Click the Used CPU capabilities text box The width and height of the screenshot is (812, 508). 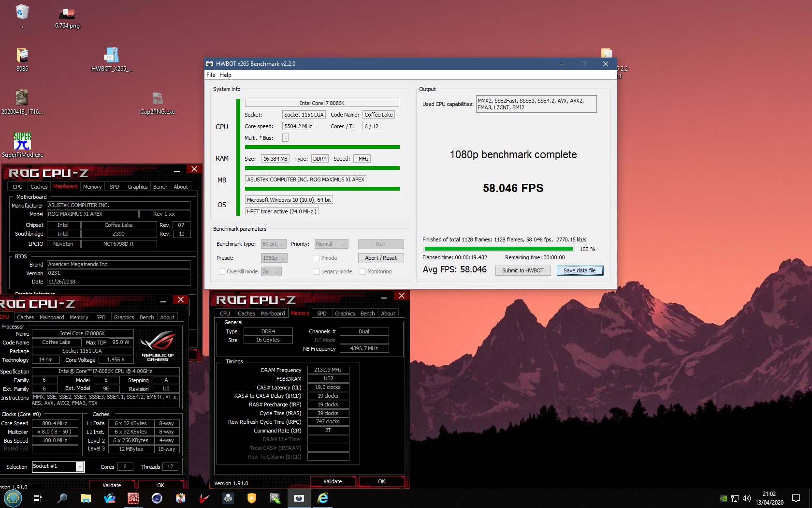tap(536, 104)
